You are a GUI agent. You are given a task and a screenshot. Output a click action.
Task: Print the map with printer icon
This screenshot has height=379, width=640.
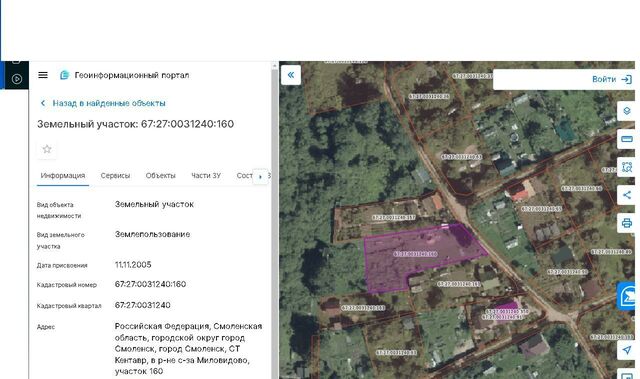coord(627,223)
